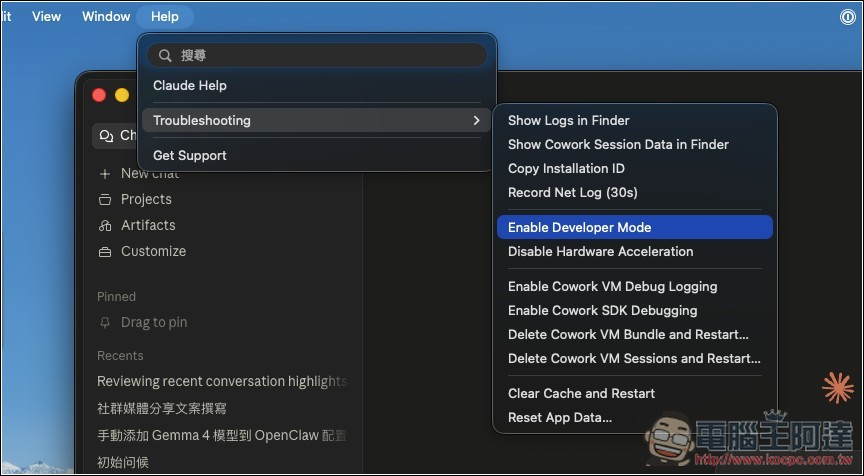Open Claude Help entry
The image size is (864, 476).
click(190, 85)
